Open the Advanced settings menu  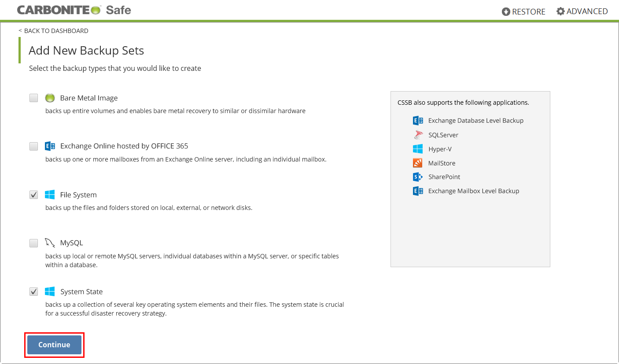[x=582, y=11]
